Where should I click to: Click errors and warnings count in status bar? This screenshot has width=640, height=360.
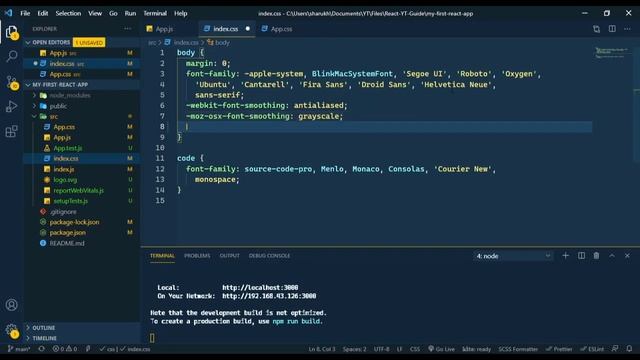click(x=64, y=349)
